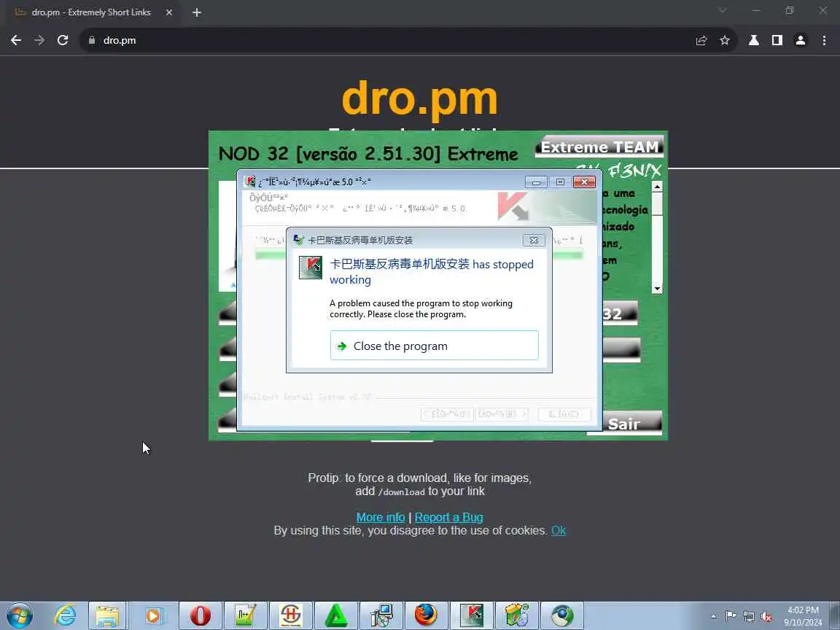Click the disabled Back button in the installer
Viewport: 840px width, 630px height.
point(447,414)
